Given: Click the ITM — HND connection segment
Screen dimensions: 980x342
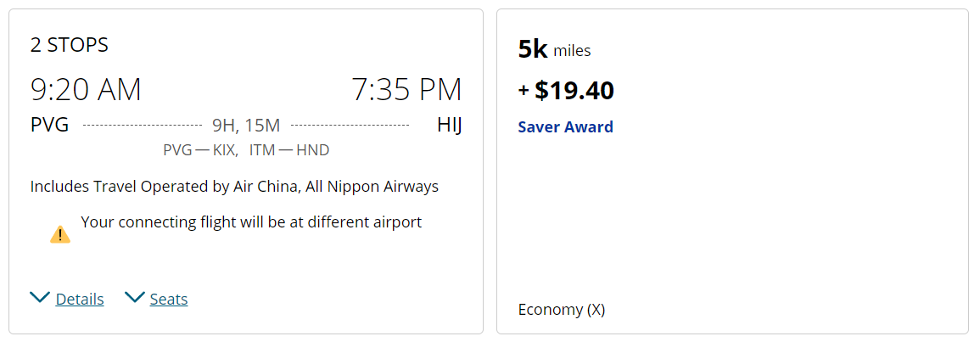Looking at the screenshot, I should (289, 150).
